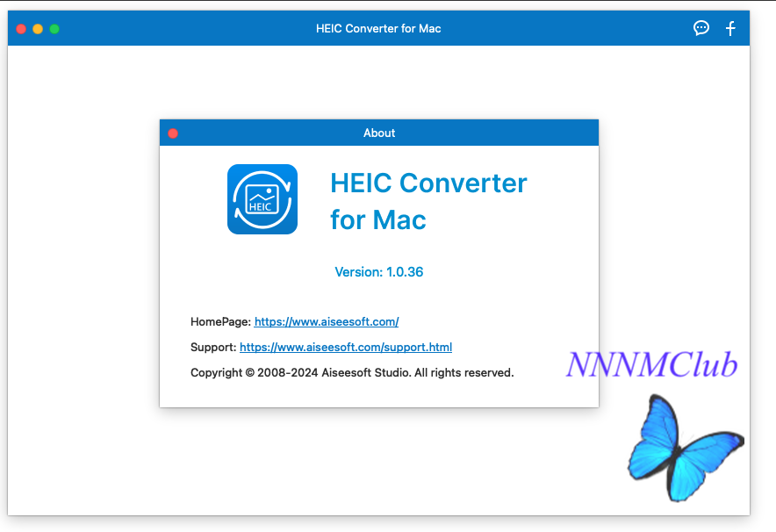Click the copyright Aiseesoft Studio line
The height and width of the screenshot is (532, 776).
pyautogui.click(x=352, y=372)
